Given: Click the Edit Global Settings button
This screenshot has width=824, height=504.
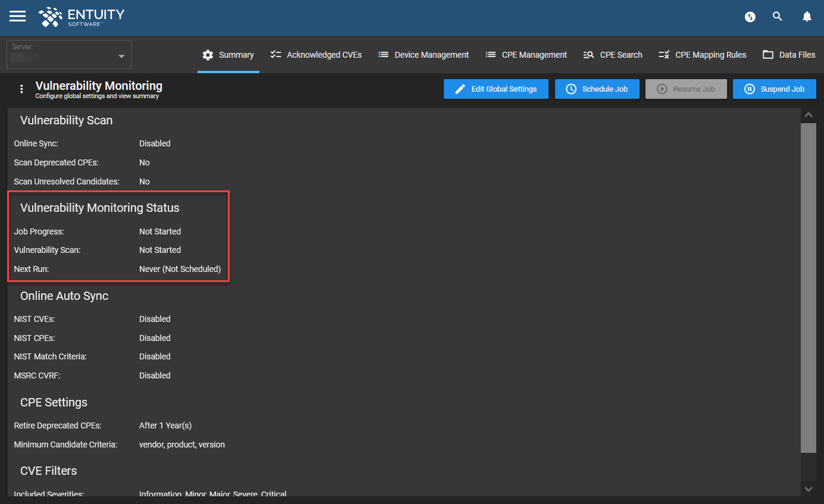Looking at the screenshot, I should click(x=496, y=89).
